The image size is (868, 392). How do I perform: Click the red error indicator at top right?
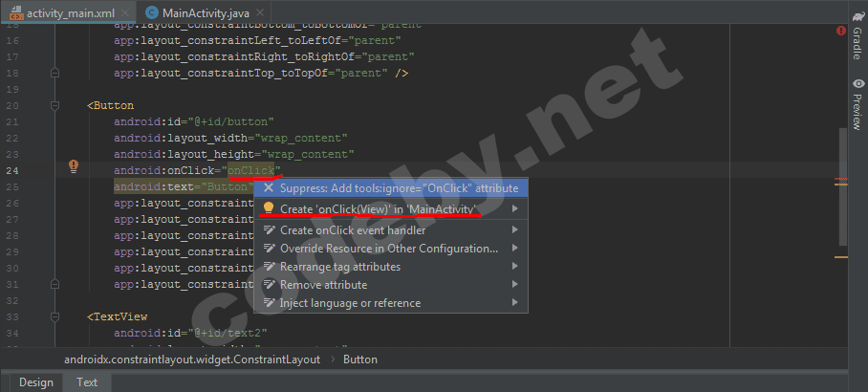click(841, 31)
